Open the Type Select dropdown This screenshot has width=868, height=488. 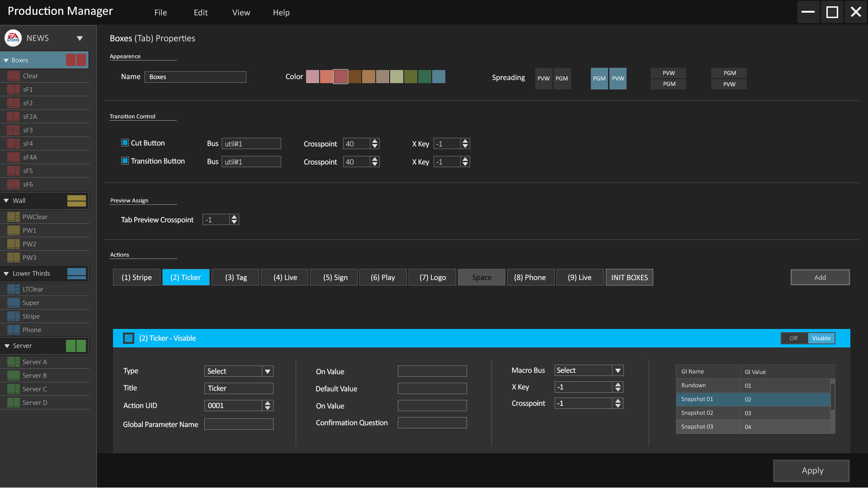(268, 371)
